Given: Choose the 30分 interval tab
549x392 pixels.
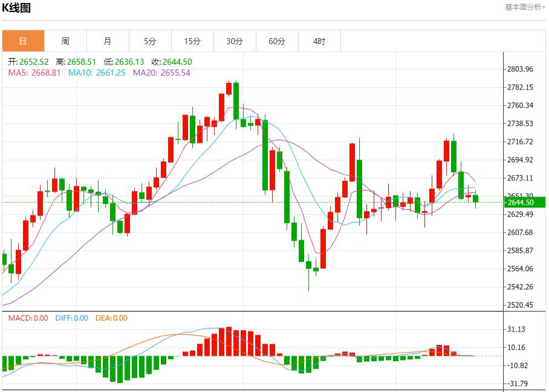Looking at the screenshot, I should tap(235, 41).
